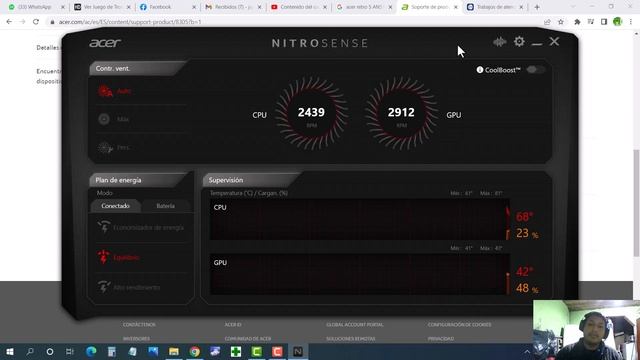Viewport: 640px width, 360px height.
Task: Choose the Alto rendimiento power plan
Action: point(129,287)
